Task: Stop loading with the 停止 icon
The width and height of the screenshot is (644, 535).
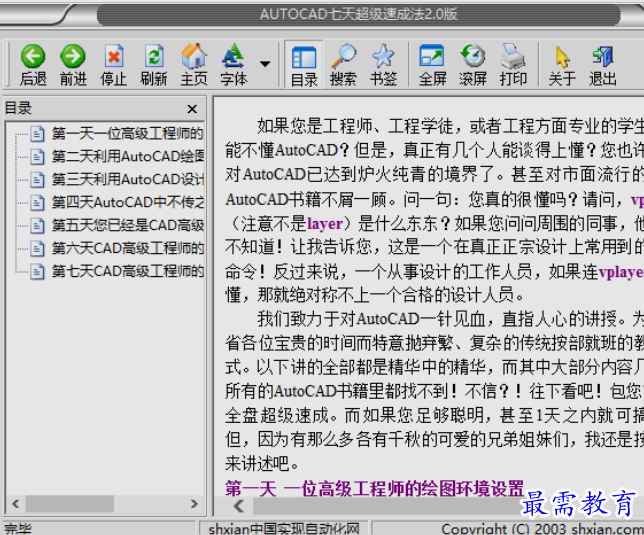Action: coord(113,56)
